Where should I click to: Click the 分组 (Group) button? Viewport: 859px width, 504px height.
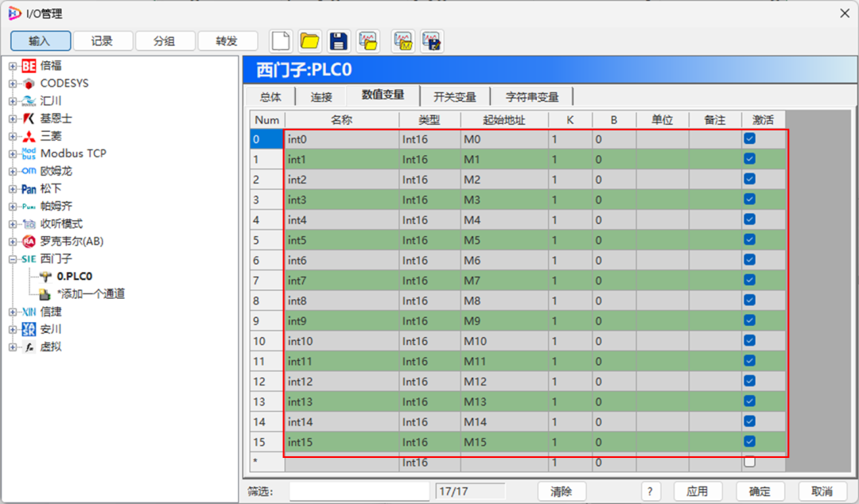[165, 41]
